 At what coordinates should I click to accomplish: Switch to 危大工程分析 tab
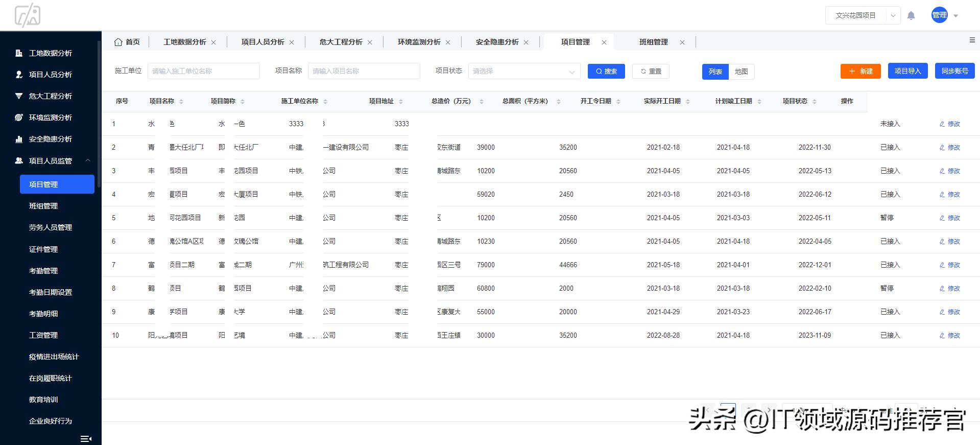pos(341,42)
